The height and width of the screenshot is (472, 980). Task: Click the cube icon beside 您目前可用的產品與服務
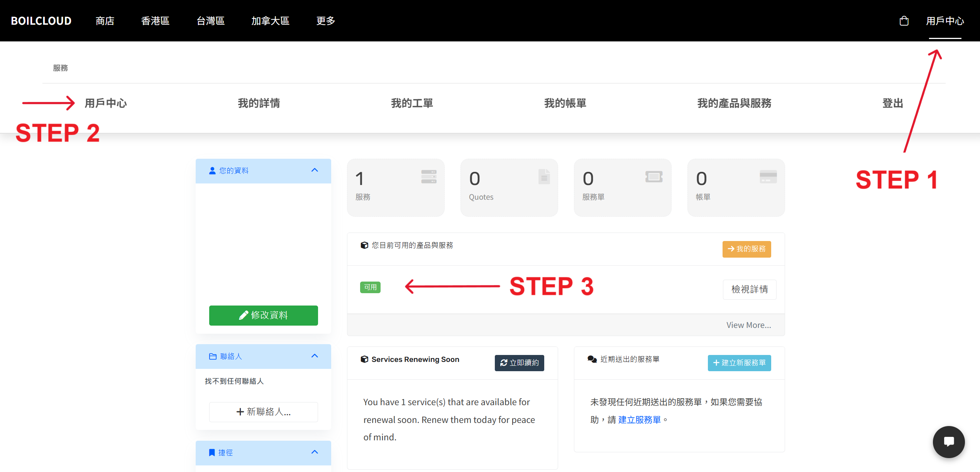(x=364, y=245)
